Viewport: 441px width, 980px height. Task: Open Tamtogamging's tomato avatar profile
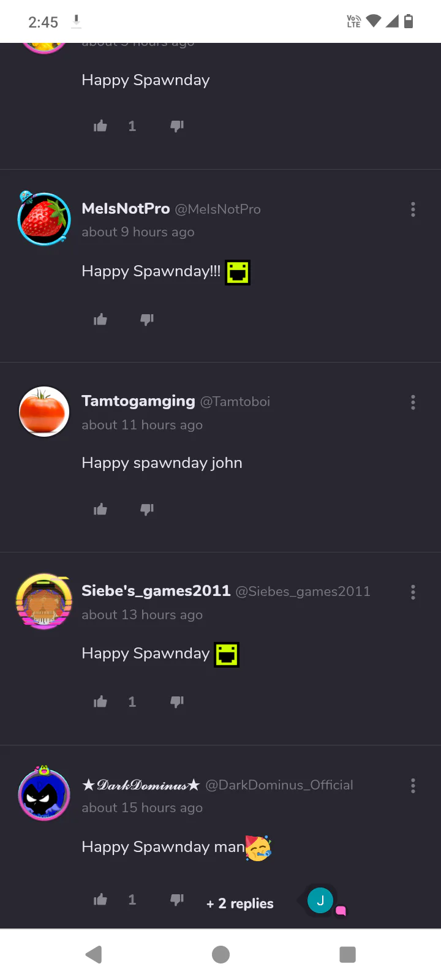pos(43,412)
